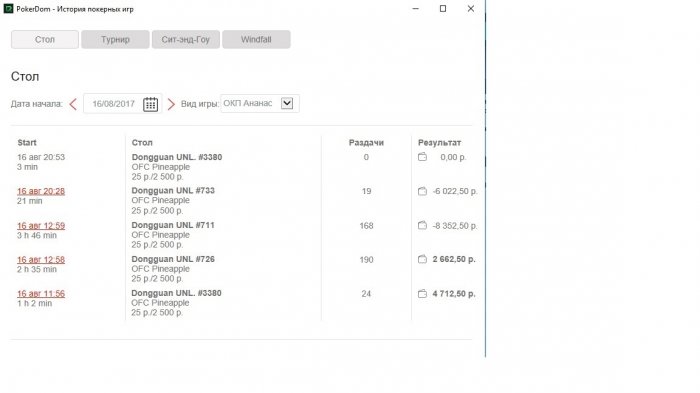Screen dimensions: 700x393
Task: Click the Start column header
Action: 27,142
